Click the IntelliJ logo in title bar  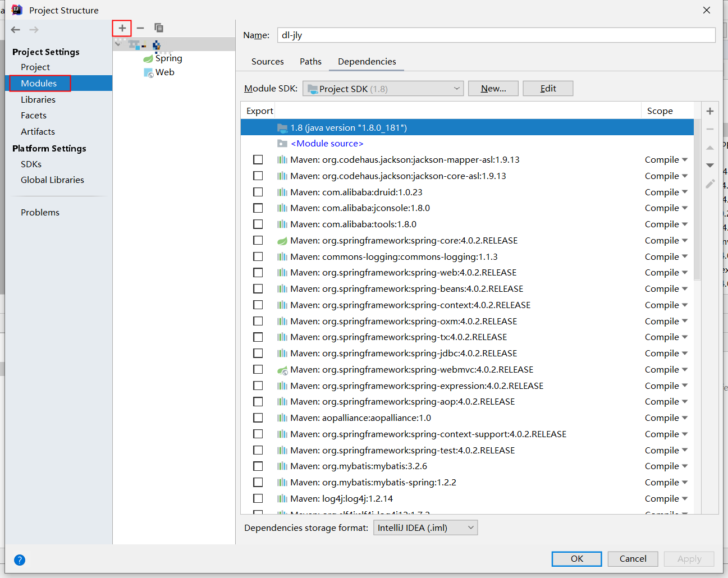pyautogui.click(x=17, y=10)
